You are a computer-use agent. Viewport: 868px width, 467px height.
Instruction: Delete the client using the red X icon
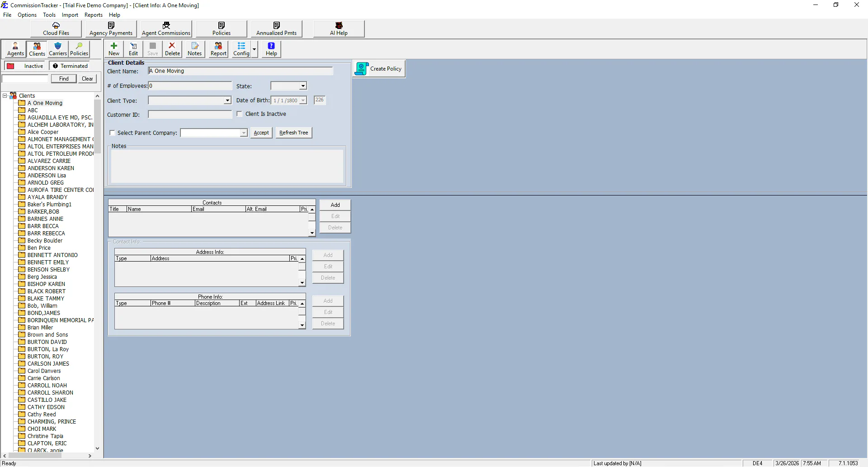(172, 49)
